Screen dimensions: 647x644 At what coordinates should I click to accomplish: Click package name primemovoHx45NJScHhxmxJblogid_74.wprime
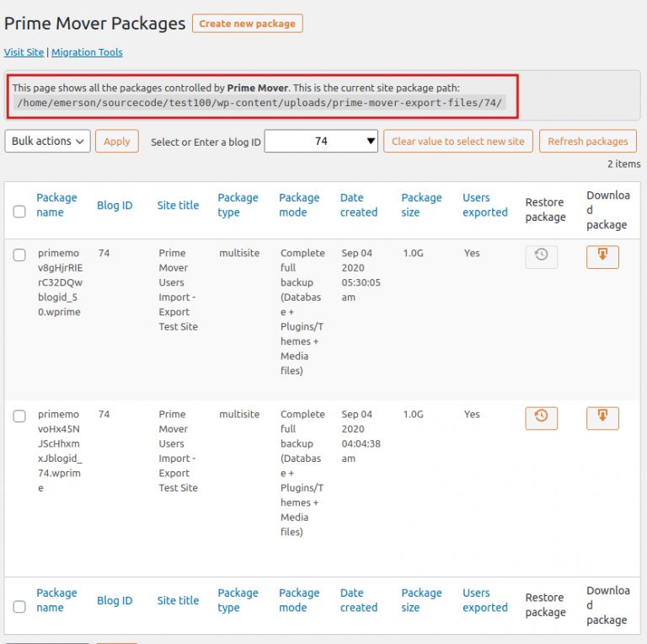61,451
